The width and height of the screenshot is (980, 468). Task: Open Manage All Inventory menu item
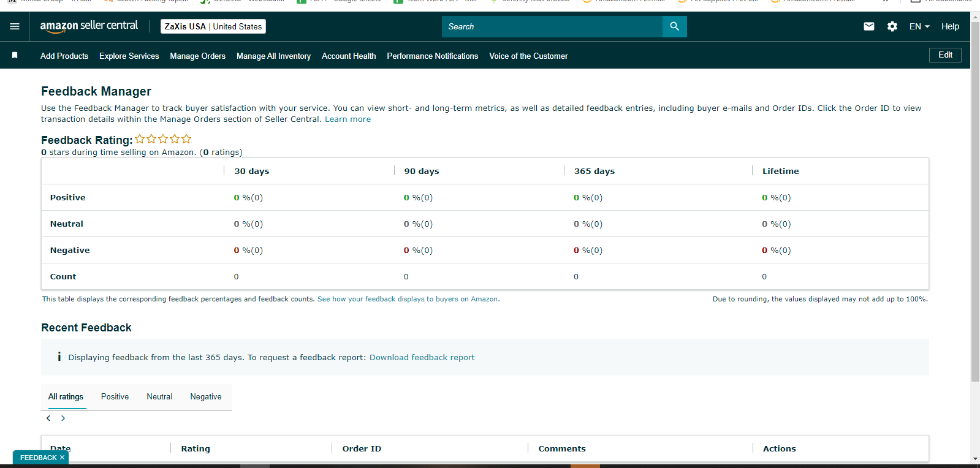273,56
